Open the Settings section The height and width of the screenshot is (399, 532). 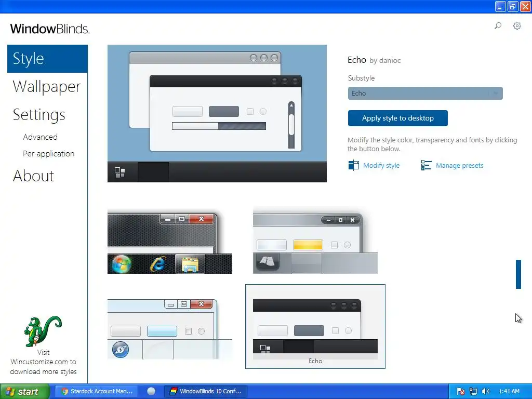[39, 115]
